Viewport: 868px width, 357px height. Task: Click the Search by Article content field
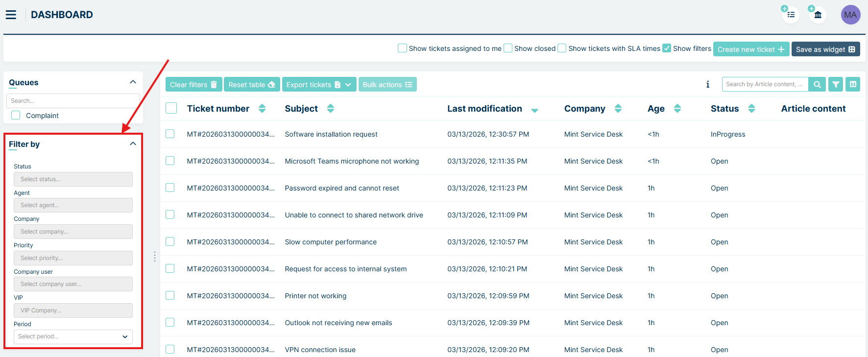pos(764,84)
